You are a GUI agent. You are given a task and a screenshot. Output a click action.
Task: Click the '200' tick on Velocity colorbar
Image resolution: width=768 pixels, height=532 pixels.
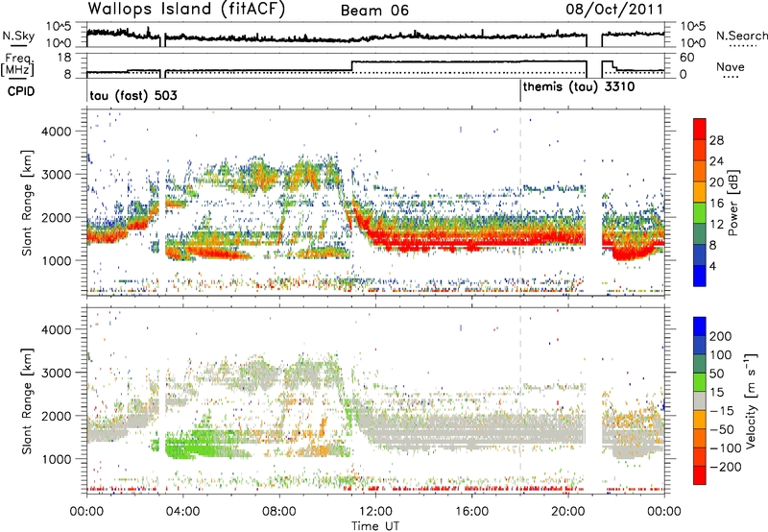click(721, 336)
